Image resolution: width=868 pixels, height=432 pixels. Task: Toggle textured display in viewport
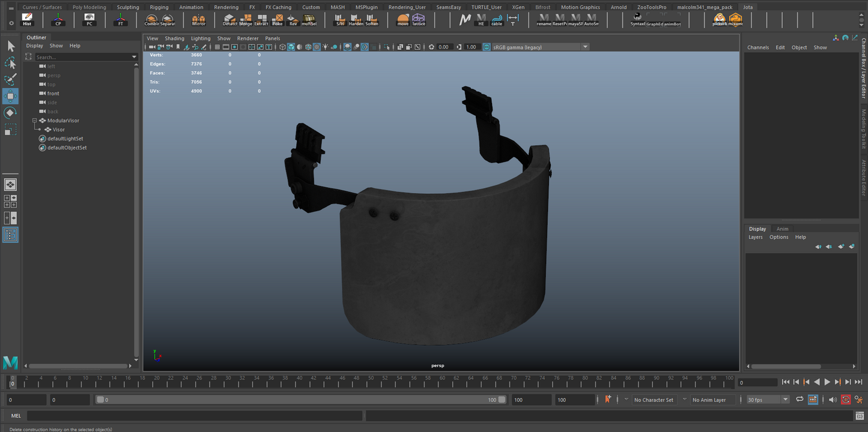(316, 47)
